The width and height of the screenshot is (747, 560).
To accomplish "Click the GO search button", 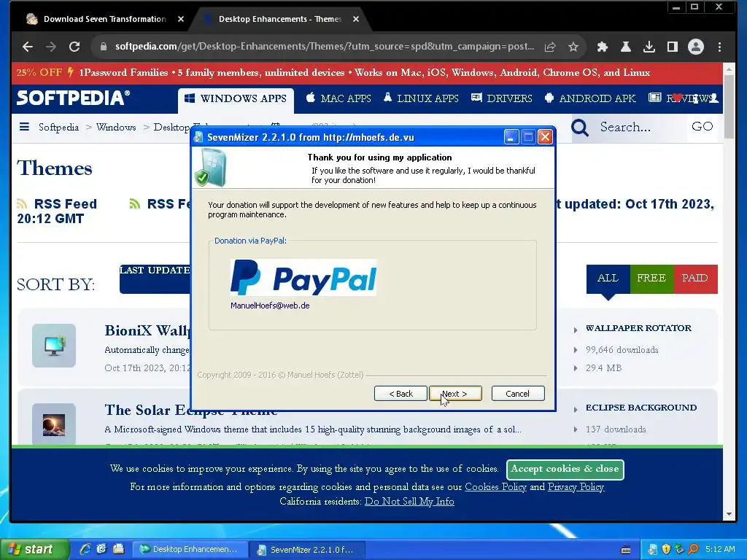I will click(x=703, y=127).
